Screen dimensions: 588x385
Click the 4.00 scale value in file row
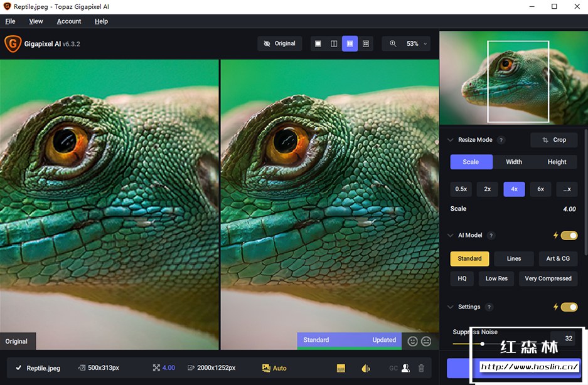[x=168, y=367]
